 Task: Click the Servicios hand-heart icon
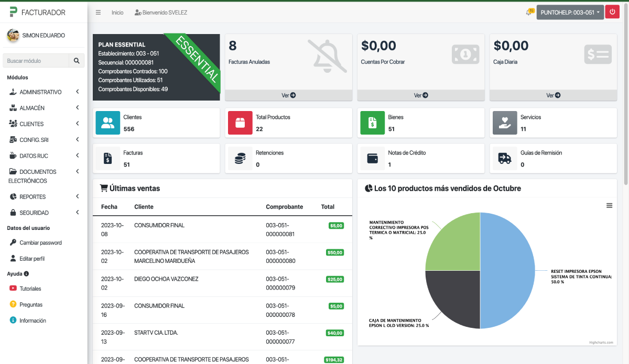tap(505, 123)
